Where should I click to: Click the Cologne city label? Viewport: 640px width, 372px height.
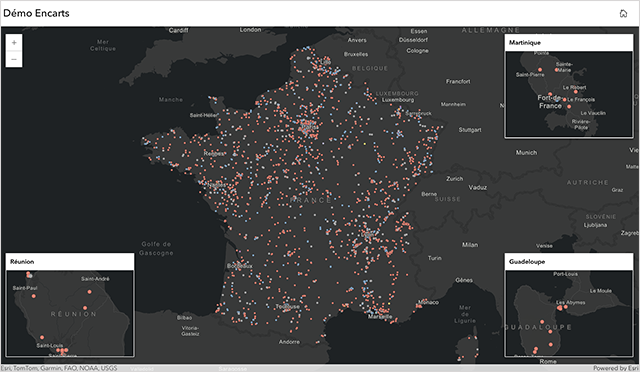[418, 51]
